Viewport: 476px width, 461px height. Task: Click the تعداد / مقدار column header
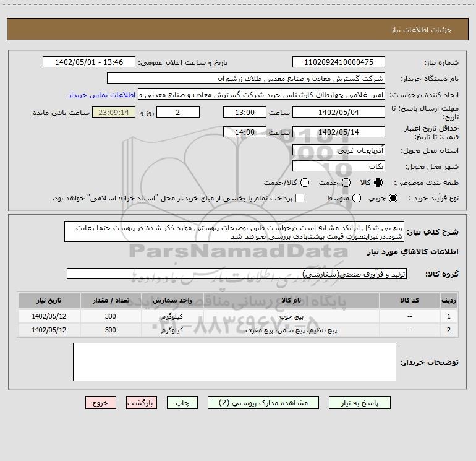point(111,300)
